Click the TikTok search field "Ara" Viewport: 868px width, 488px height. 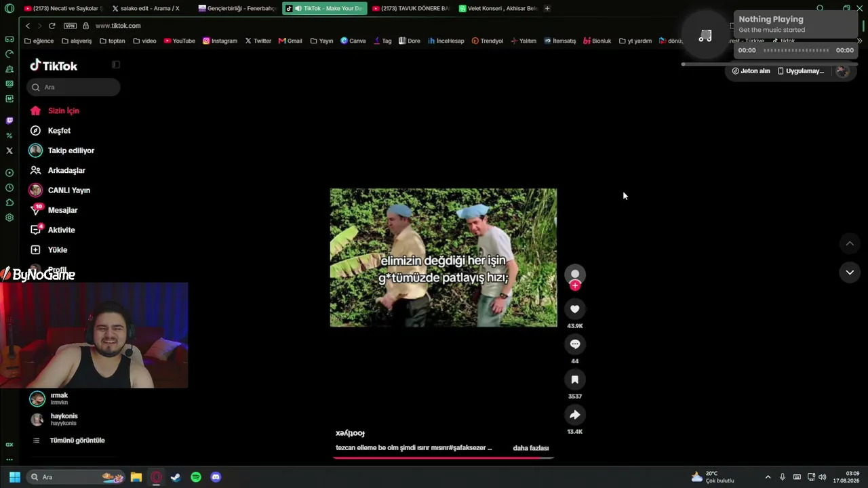pyautogui.click(x=74, y=87)
